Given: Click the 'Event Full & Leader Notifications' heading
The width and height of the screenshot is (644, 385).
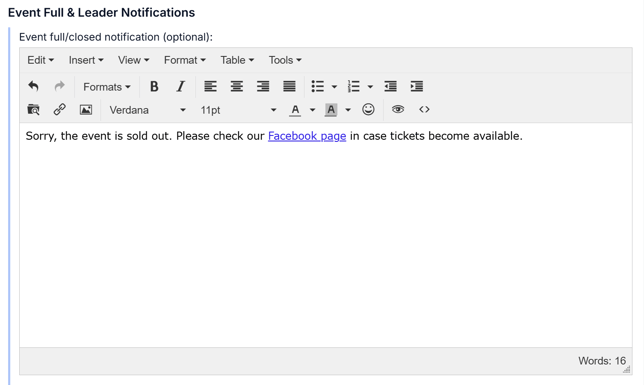Looking at the screenshot, I should click(101, 12).
